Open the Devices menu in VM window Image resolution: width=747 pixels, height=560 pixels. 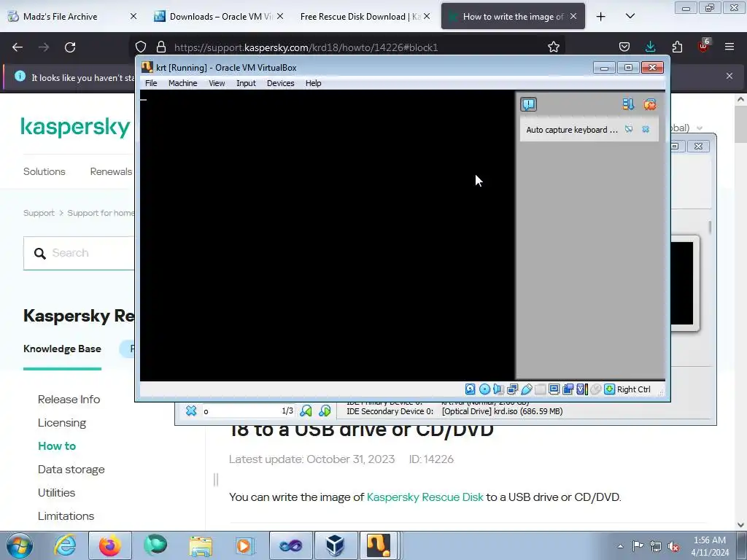281,83
